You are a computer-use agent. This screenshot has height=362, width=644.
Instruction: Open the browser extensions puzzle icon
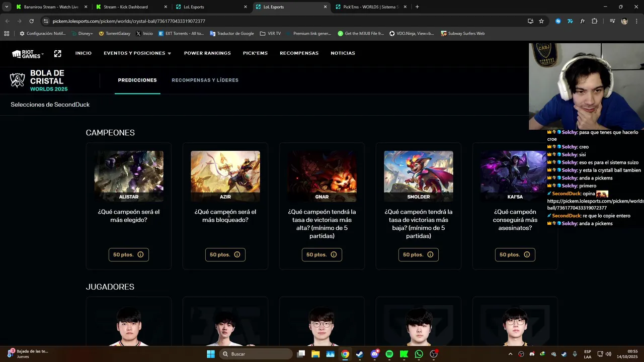click(595, 21)
